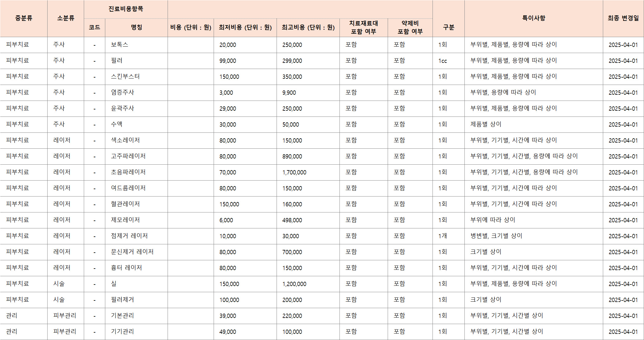
Task: Click the 진료비용항목 header cell
Action: pyautogui.click(x=126, y=9)
